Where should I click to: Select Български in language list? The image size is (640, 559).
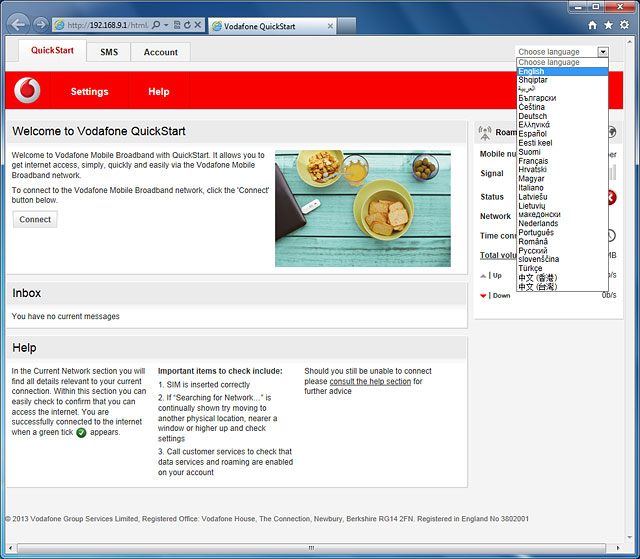[562, 98]
